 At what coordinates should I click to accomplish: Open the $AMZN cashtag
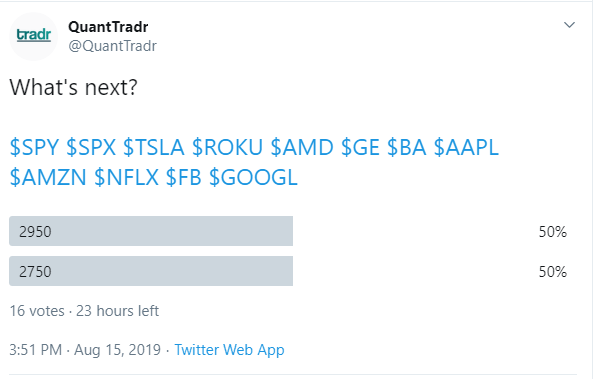(48, 177)
